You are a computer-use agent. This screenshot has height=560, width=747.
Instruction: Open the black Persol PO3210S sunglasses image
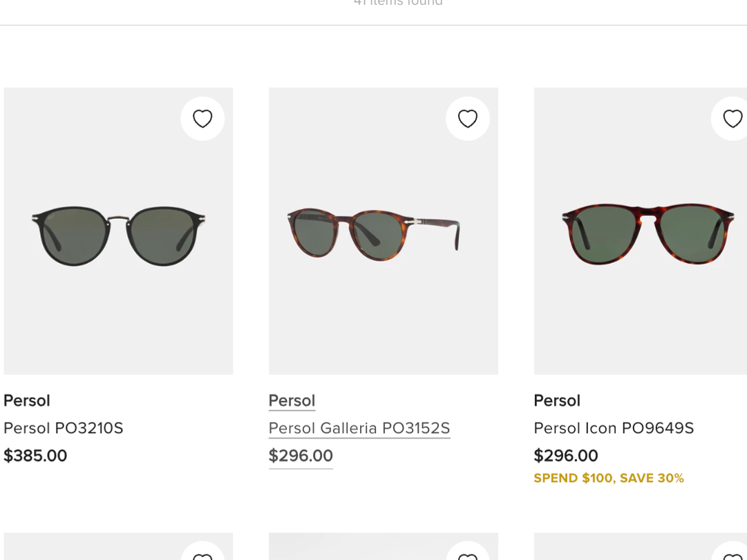click(x=118, y=231)
